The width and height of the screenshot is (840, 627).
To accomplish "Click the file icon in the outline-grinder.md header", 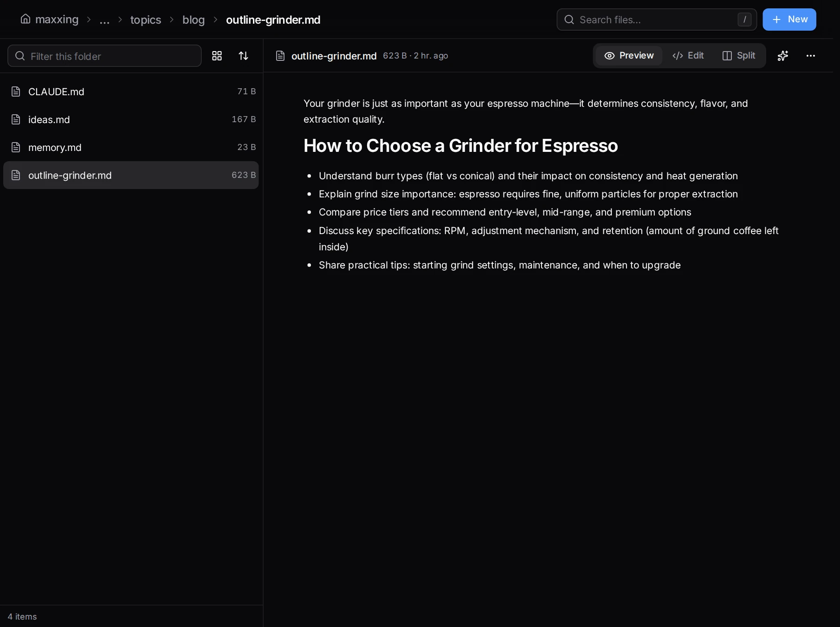I will 280,56.
